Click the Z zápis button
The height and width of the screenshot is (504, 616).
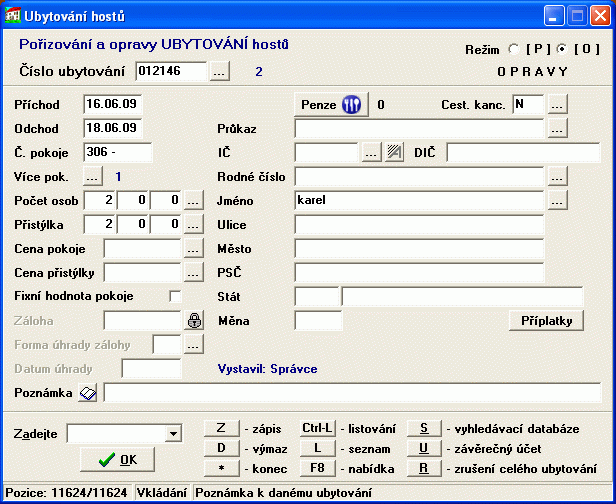pyautogui.click(x=222, y=428)
